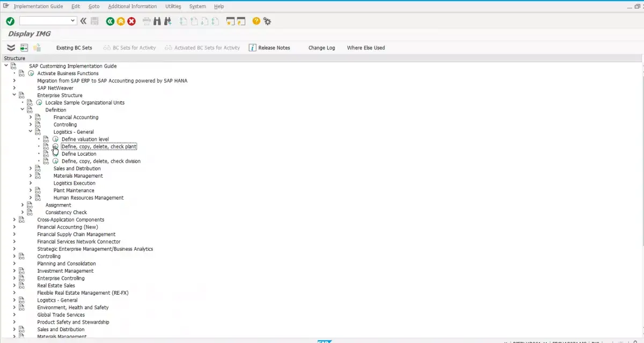Collapse the SAP Customizing Implementation Guide node
Screen dimensions: 644x343
click(6, 66)
